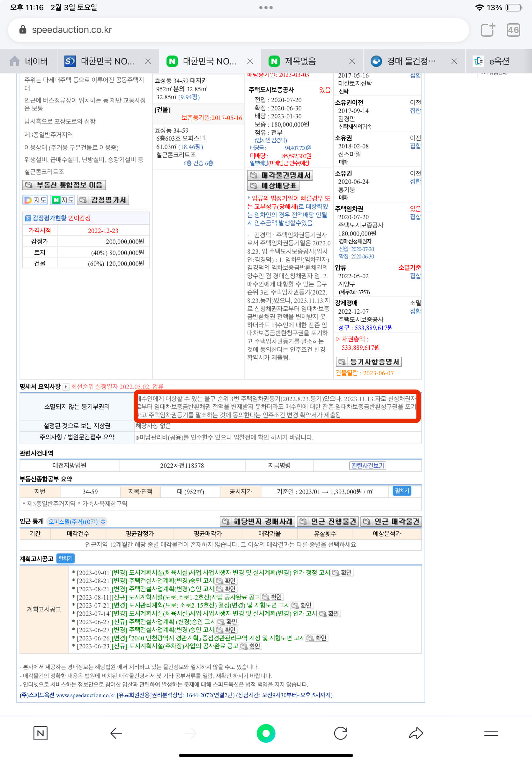Click 확인 for 2023-07-21 도시관리계획 notice
532x762 pixels.
[301, 605]
